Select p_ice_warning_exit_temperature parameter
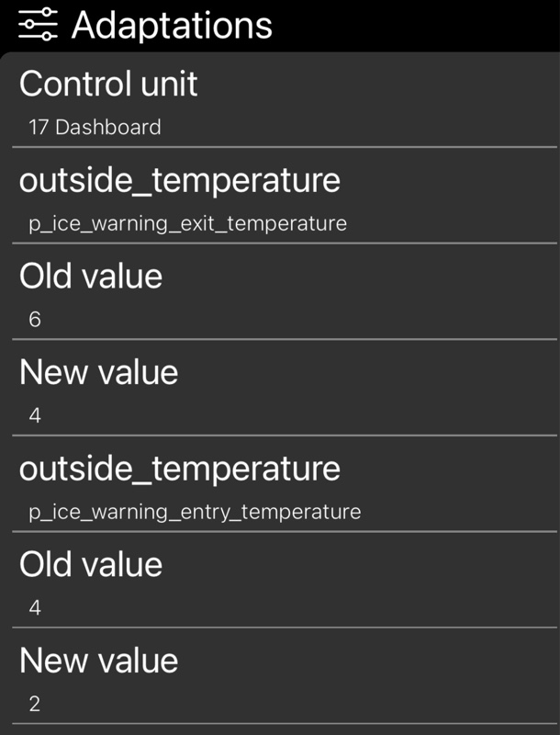 [x=188, y=223]
